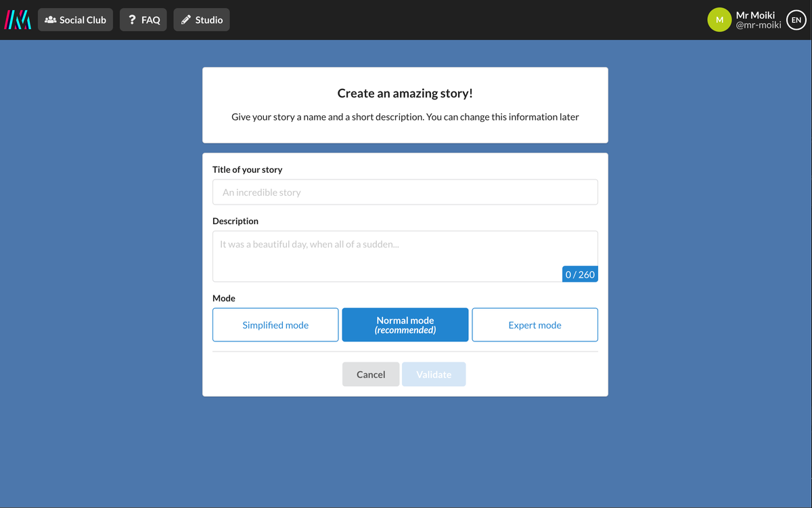This screenshot has height=508, width=812.
Task: Click the 0 / 260 character counter
Action: pos(580,274)
